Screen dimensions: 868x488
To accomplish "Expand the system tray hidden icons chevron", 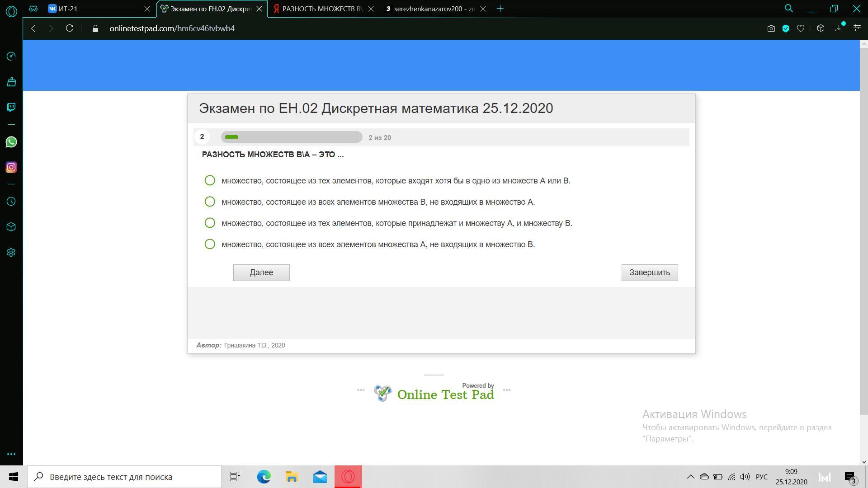I will [690, 477].
